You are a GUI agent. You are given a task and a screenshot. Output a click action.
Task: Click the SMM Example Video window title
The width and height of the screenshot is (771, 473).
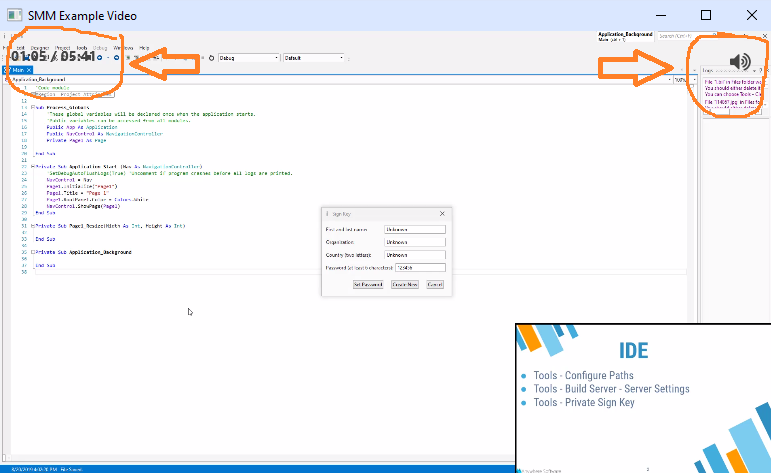pos(82,16)
